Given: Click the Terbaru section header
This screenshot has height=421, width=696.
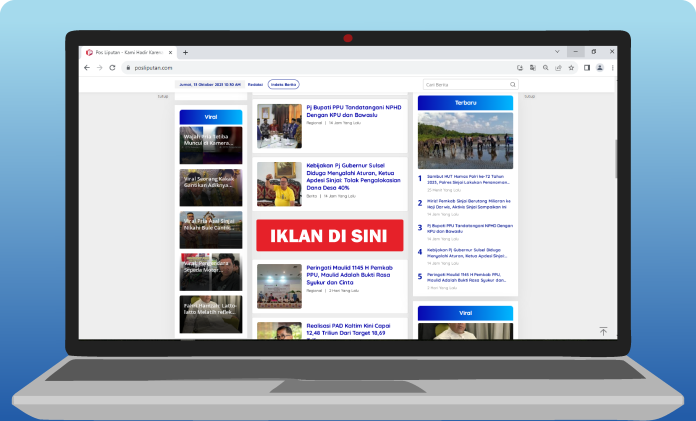Looking at the screenshot, I should 465,103.
